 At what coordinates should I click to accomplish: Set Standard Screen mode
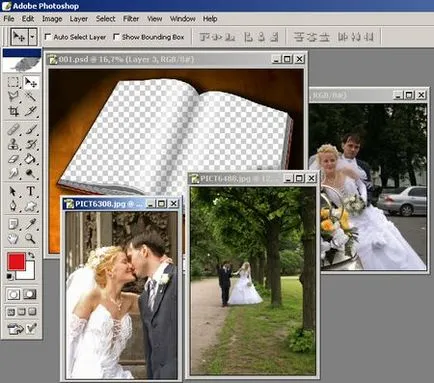tap(11, 312)
